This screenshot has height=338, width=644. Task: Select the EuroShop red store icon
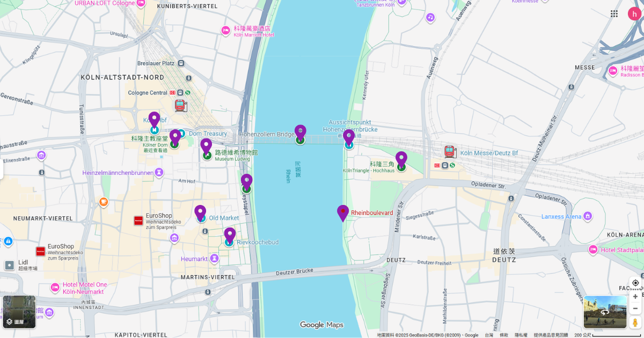[138, 219]
